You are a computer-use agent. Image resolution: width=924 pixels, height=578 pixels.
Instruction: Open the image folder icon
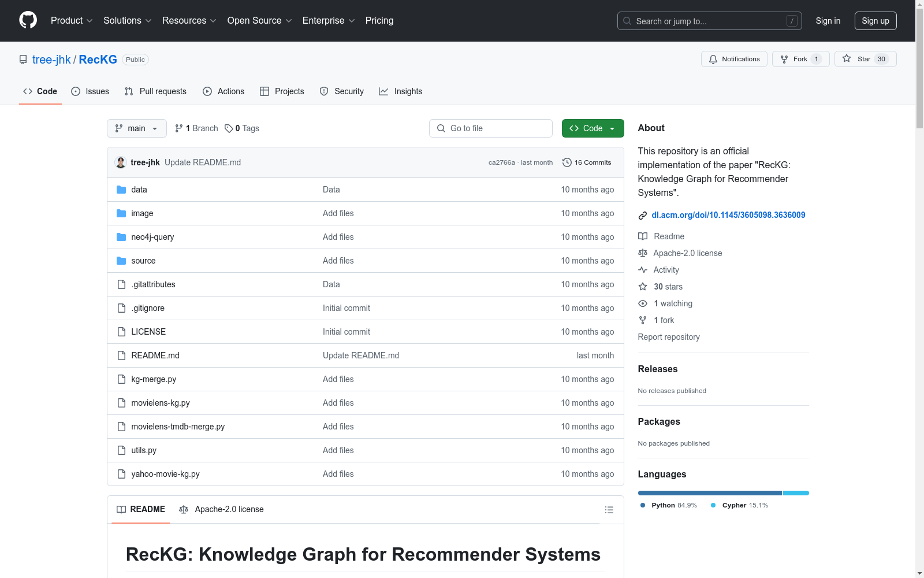tap(121, 213)
